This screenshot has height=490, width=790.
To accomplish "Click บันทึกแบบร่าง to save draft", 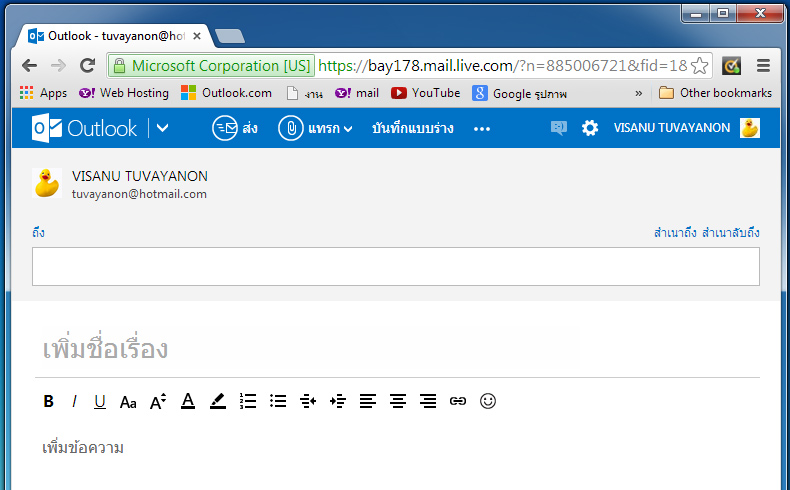I will tap(413, 128).
